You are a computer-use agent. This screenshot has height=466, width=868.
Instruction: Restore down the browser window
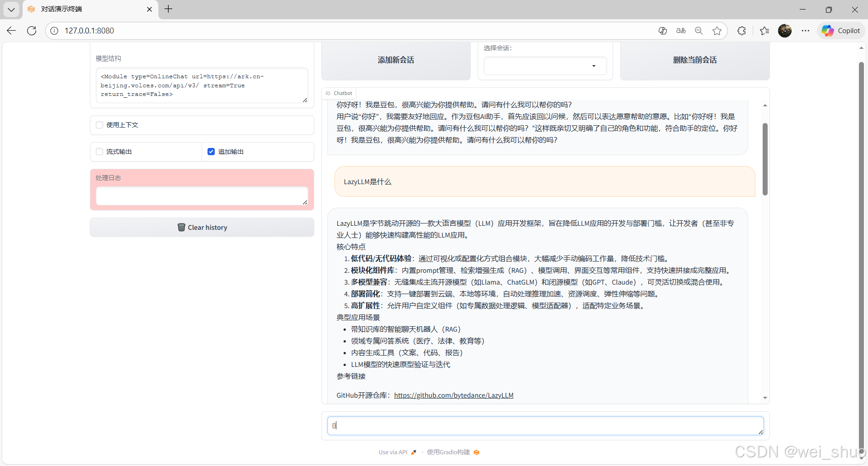coord(829,9)
